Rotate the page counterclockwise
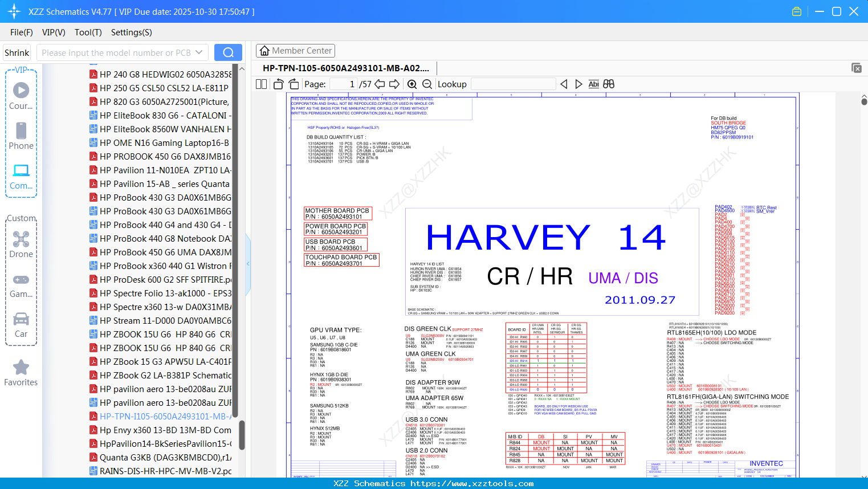The width and height of the screenshot is (868, 489). [x=279, y=84]
